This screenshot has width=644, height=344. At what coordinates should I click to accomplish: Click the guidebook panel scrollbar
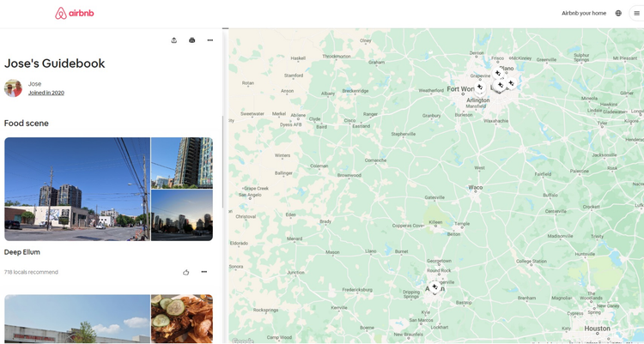[223, 163]
